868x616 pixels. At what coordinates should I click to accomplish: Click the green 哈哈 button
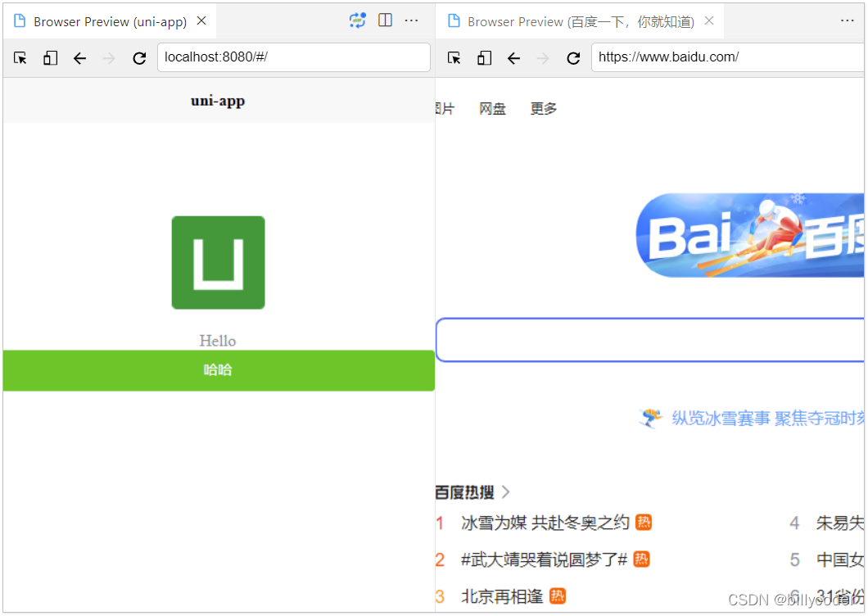click(219, 370)
